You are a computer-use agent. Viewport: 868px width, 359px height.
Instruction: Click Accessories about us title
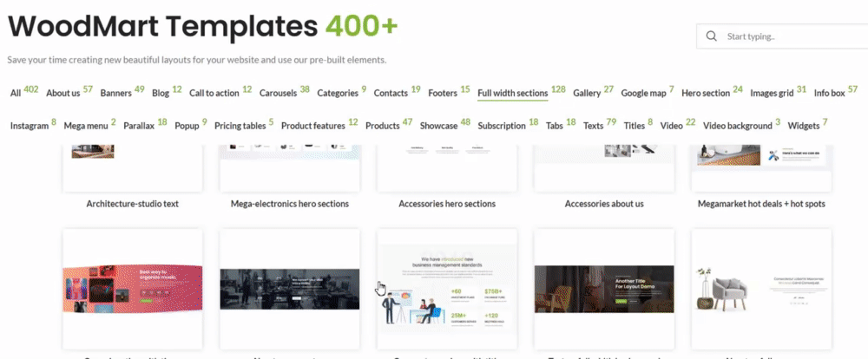[604, 204]
